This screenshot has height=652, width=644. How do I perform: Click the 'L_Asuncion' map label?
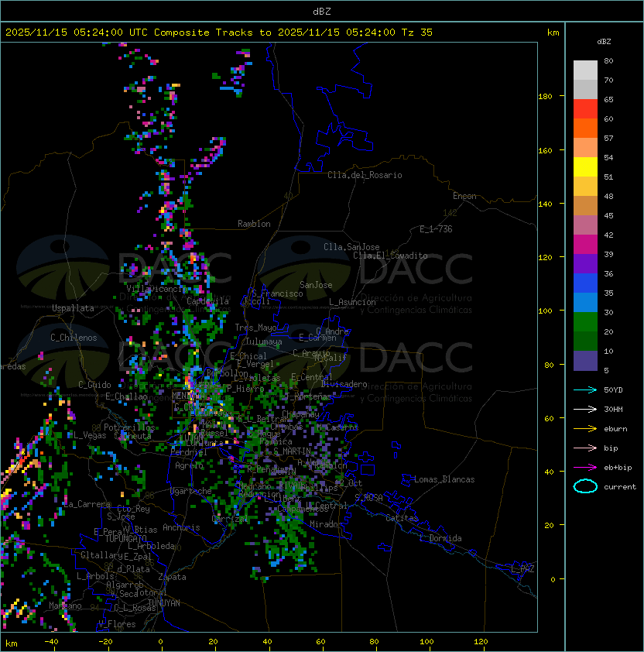click(x=352, y=302)
